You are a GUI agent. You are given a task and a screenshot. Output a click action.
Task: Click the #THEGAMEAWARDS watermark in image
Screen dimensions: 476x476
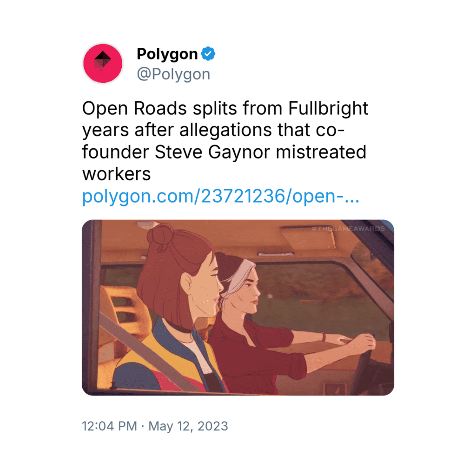[x=348, y=229]
